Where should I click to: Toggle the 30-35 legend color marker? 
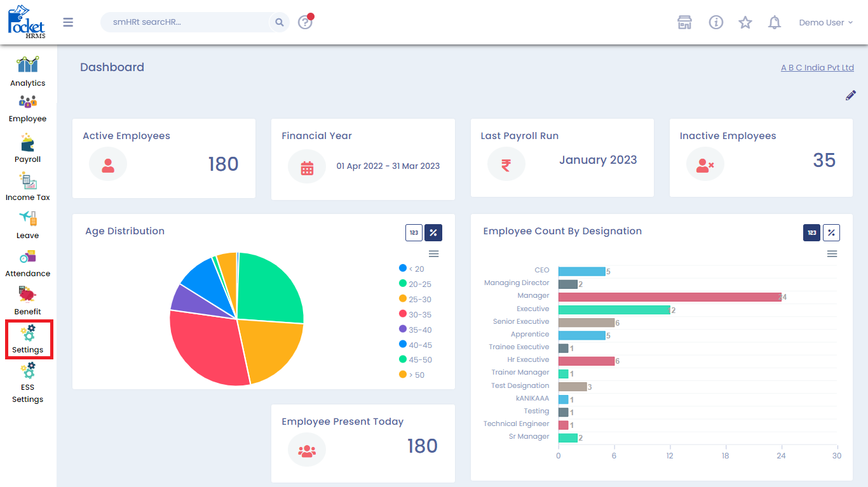pos(402,314)
